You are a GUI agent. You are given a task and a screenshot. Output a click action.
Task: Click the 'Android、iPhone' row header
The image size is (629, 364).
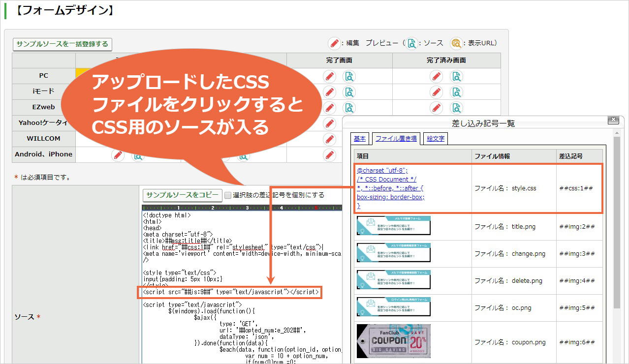coord(44,154)
